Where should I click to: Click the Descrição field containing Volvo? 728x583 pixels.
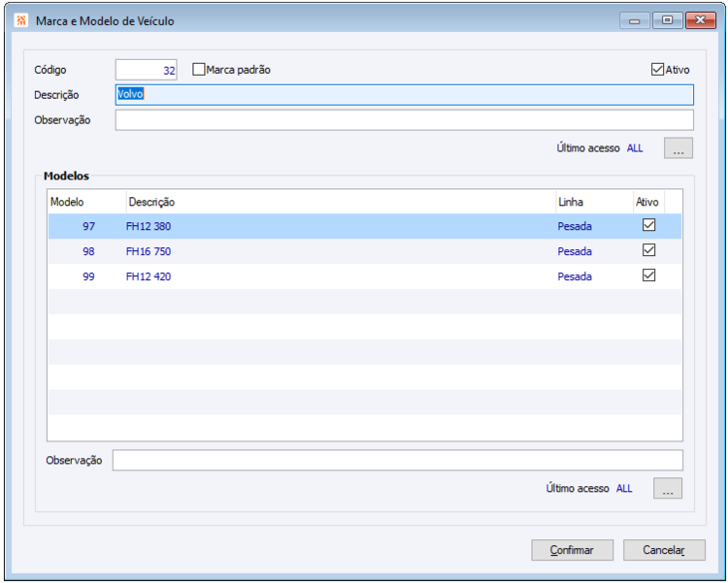pos(405,95)
